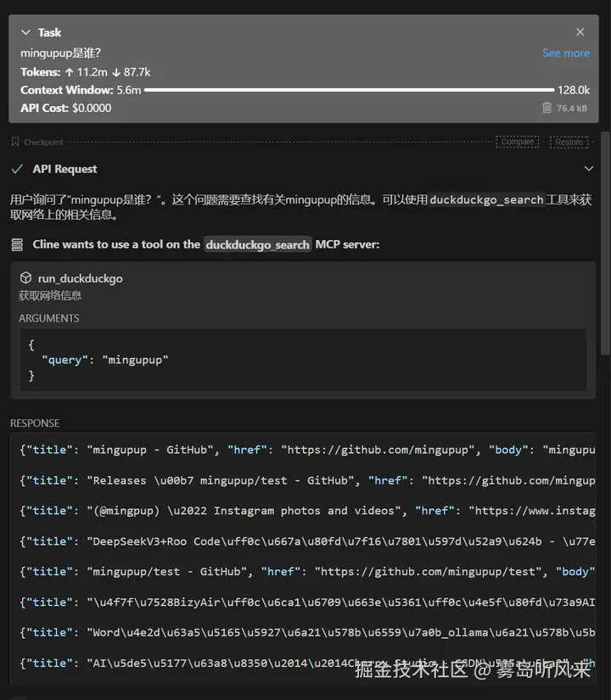Select the duckduckgo_search server tag
The width and height of the screenshot is (611, 700).
pyautogui.click(x=258, y=244)
